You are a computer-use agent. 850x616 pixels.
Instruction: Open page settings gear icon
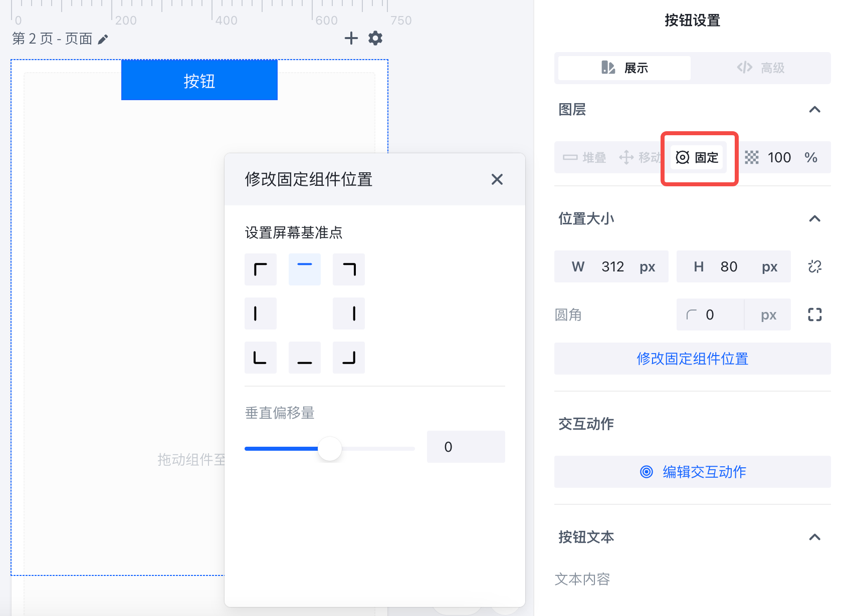[x=375, y=38]
